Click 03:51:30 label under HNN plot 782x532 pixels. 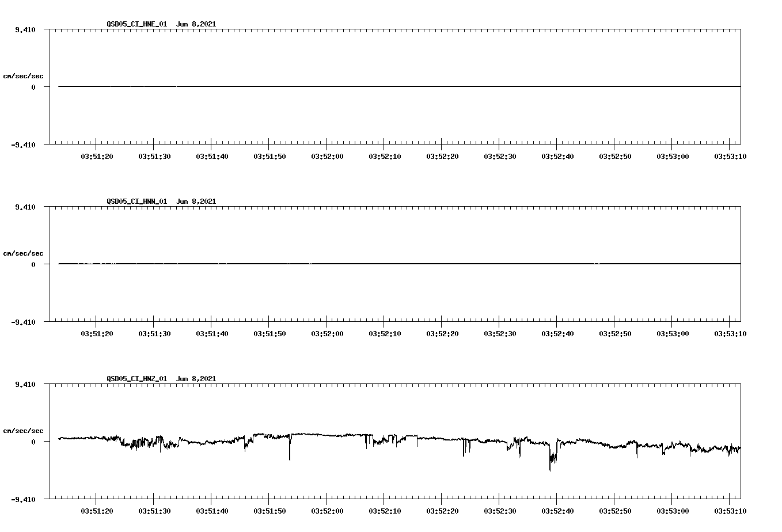click(154, 333)
